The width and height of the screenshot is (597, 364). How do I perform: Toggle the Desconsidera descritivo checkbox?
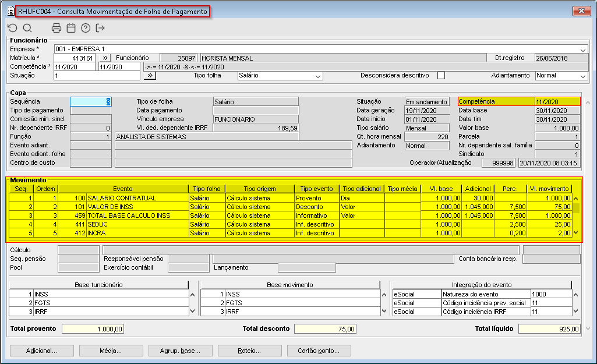(441, 76)
